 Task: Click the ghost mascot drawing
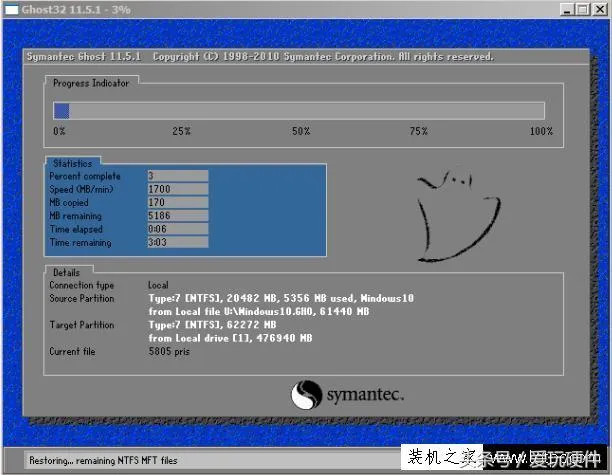click(459, 216)
